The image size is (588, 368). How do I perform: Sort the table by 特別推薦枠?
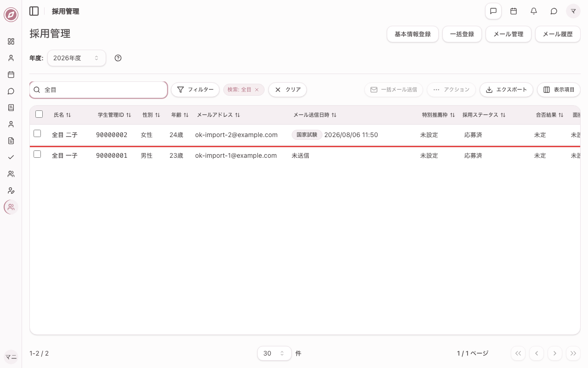click(x=438, y=115)
